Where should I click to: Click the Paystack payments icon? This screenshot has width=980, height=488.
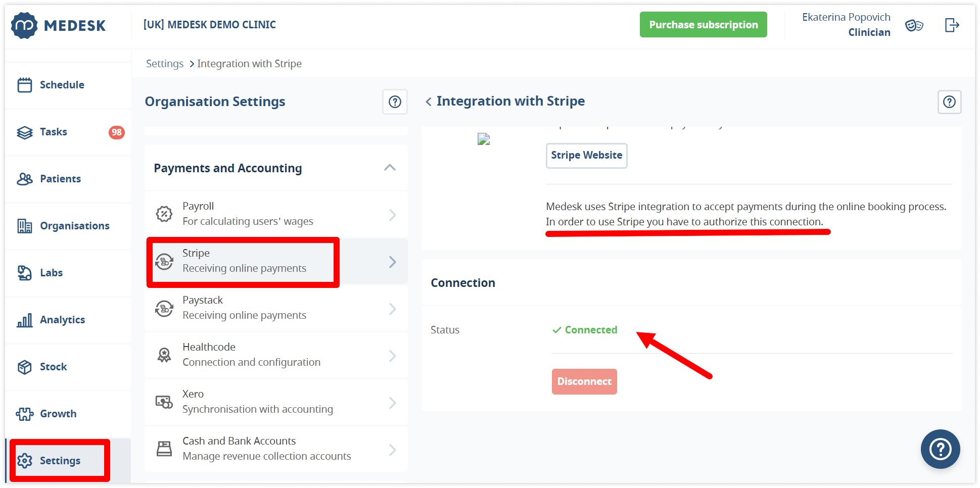coord(164,308)
